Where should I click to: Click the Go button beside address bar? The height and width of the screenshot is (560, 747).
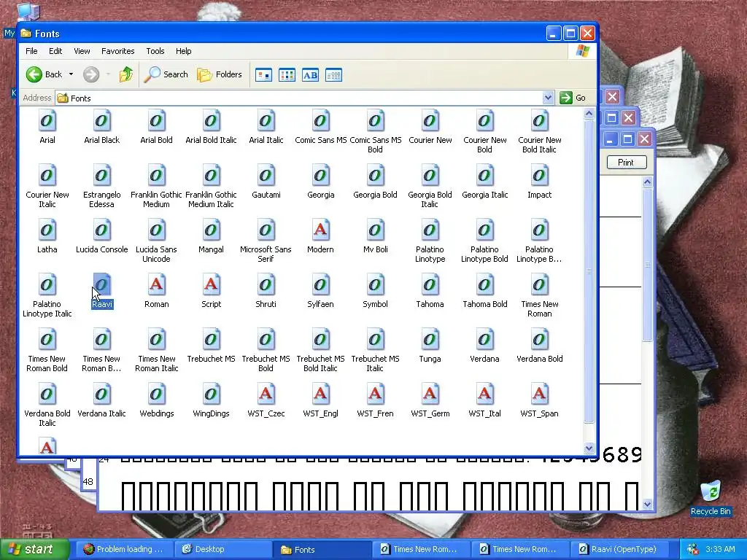(x=573, y=98)
